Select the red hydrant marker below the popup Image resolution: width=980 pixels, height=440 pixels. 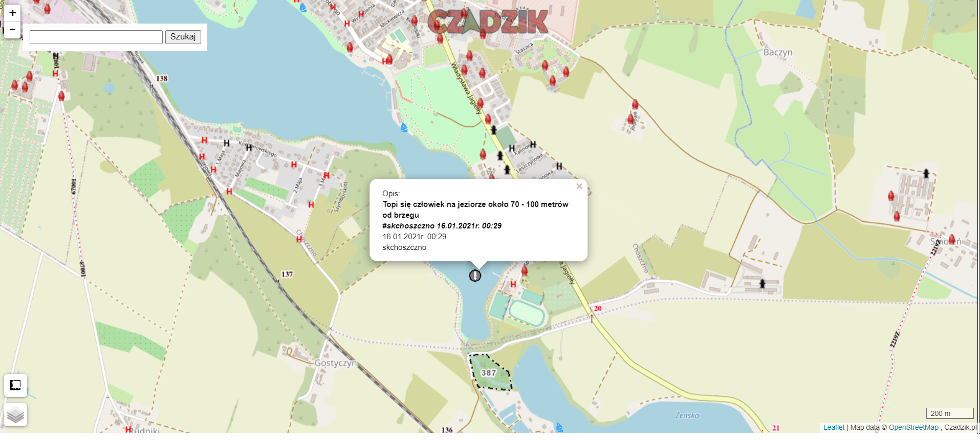[524, 270]
